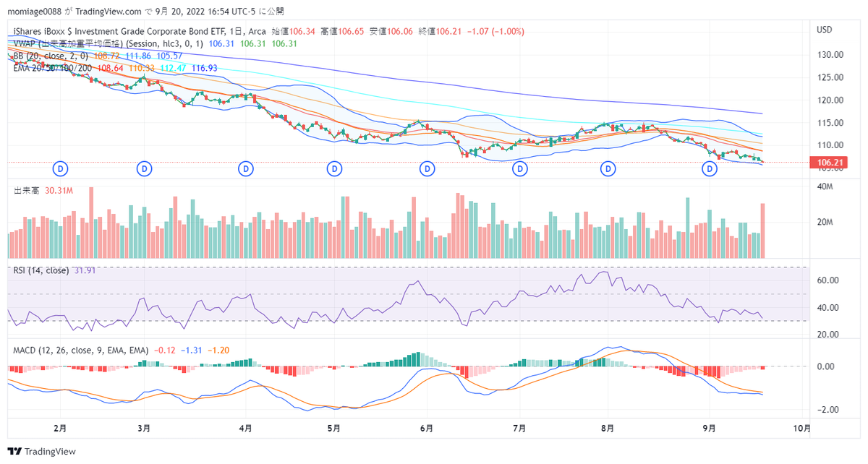Screen dimensions: 868x464
Task: Click the tallest volume bar of the latest session
Action: [x=762, y=231]
